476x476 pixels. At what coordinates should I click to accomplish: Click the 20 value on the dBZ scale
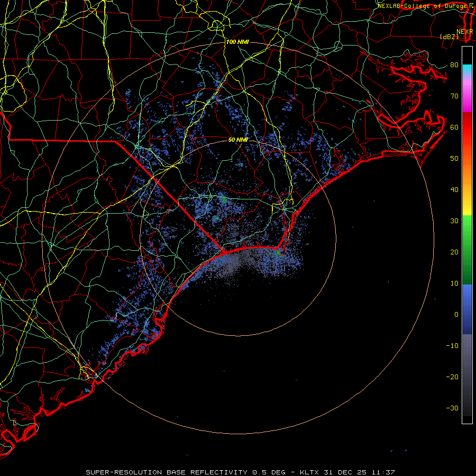pos(454,252)
